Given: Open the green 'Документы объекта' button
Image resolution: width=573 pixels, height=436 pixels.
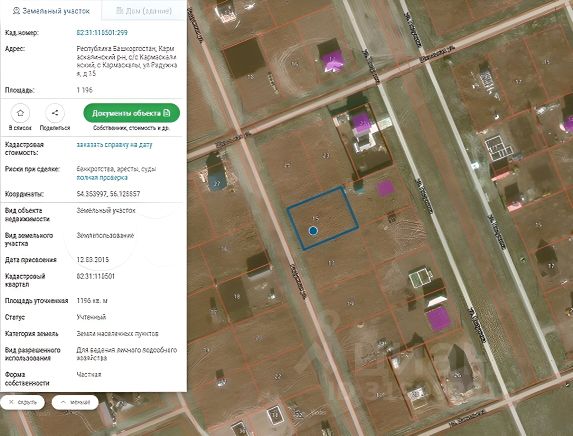Looking at the screenshot, I should [x=132, y=113].
